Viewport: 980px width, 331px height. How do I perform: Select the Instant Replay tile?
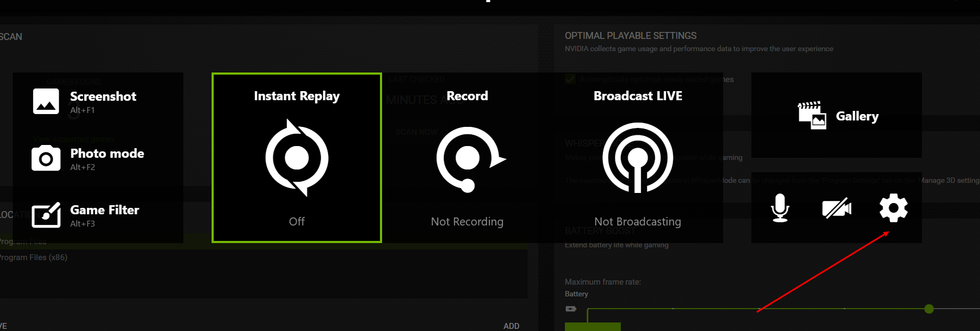(297, 158)
